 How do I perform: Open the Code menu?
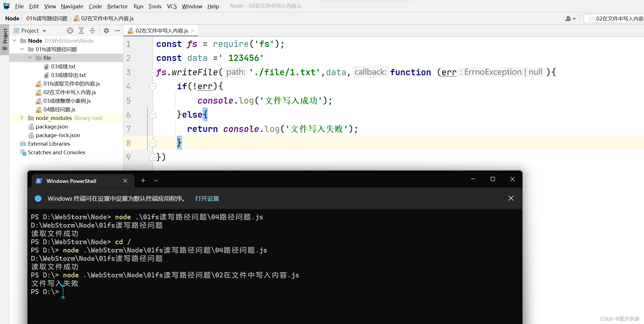click(x=95, y=6)
